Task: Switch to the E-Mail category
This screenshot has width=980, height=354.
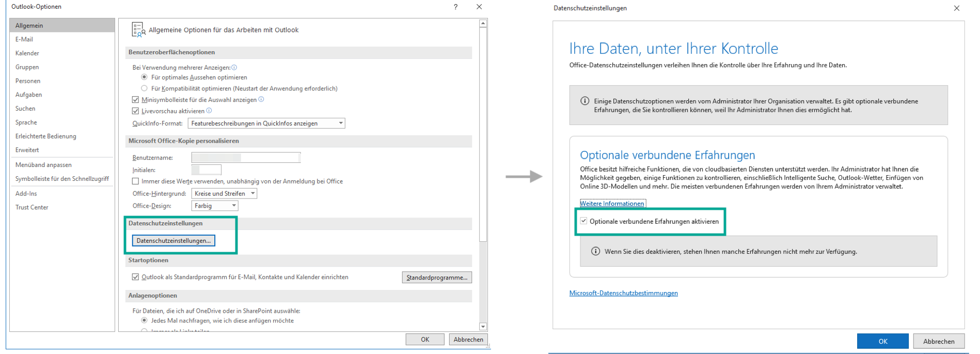Action: pos(24,39)
